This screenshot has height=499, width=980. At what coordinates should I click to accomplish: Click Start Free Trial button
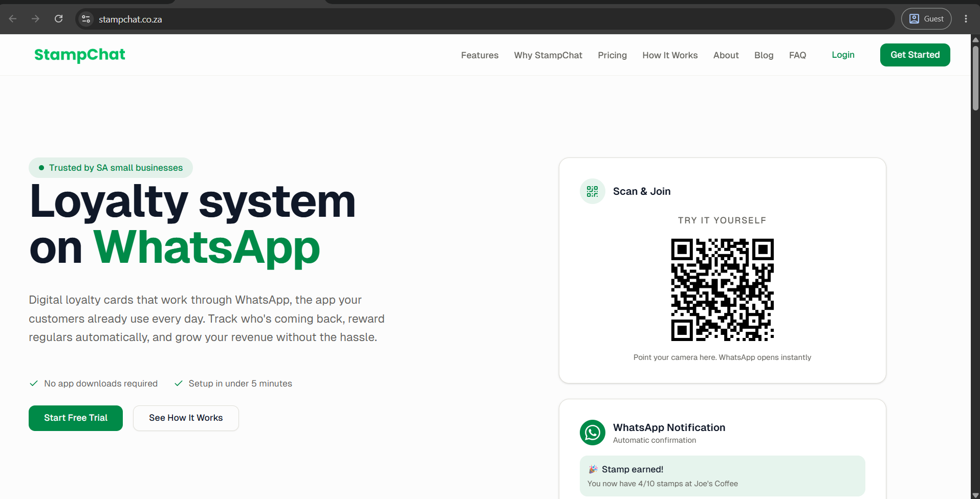point(76,418)
